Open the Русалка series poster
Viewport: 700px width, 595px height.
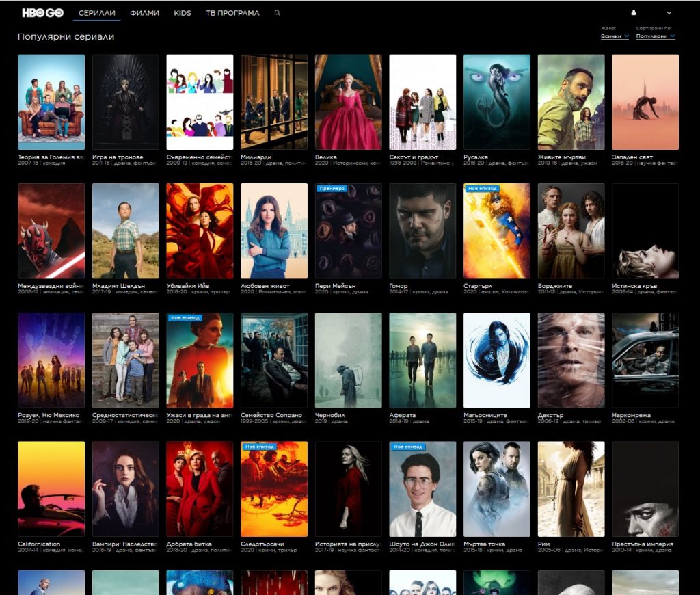(x=497, y=102)
